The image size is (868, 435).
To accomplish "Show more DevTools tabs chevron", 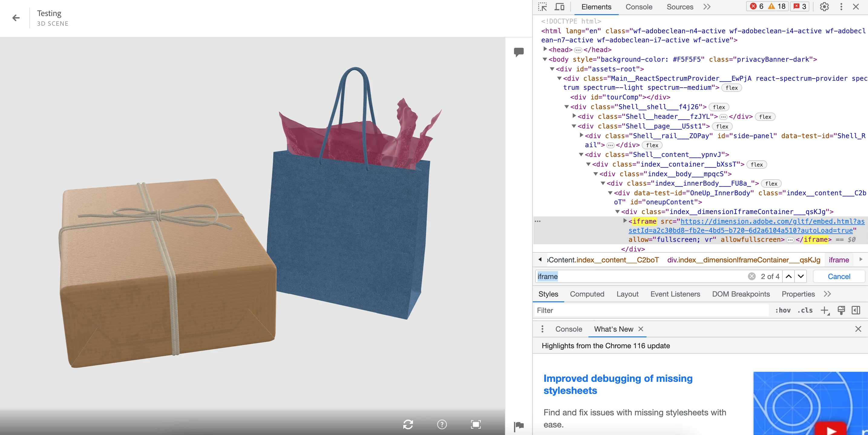I will point(707,7).
